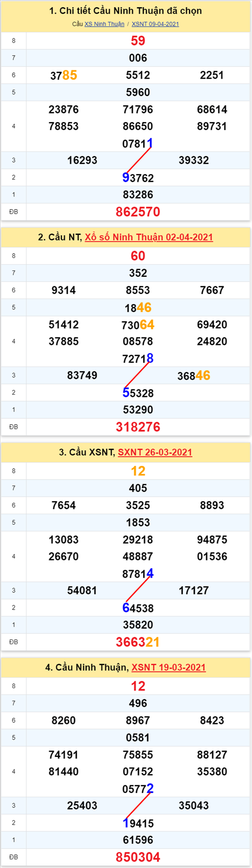
Task: Click special prize number 318276
Action: point(138,427)
